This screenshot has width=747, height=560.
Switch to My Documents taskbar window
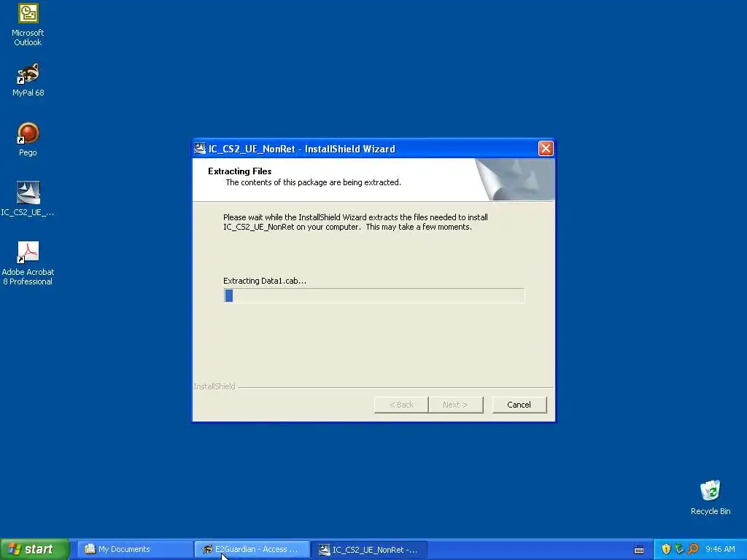[134, 550]
